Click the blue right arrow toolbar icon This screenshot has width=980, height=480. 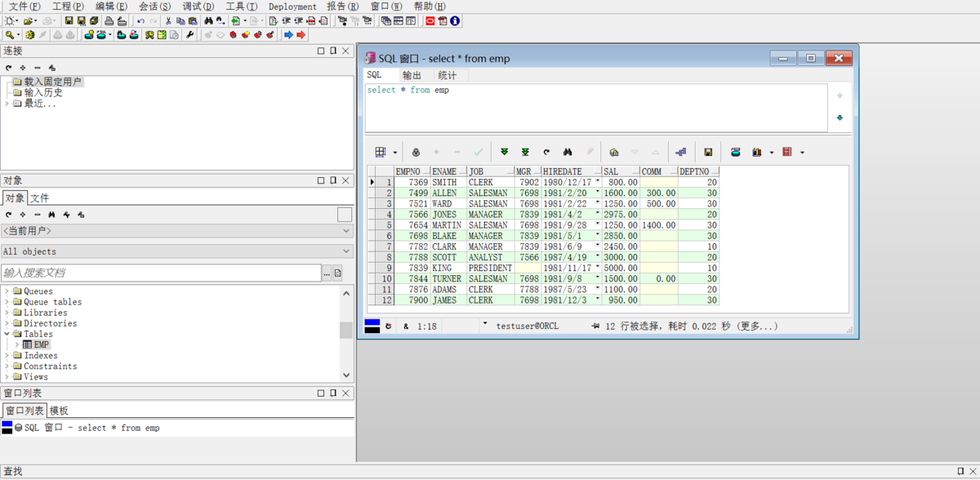(288, 35)
